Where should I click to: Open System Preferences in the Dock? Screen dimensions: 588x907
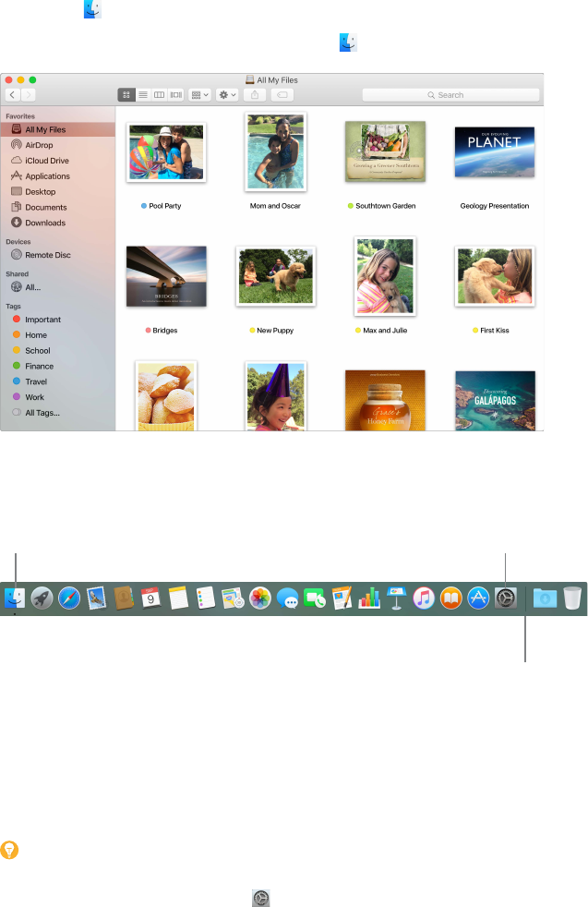click(x=506, y=599)
